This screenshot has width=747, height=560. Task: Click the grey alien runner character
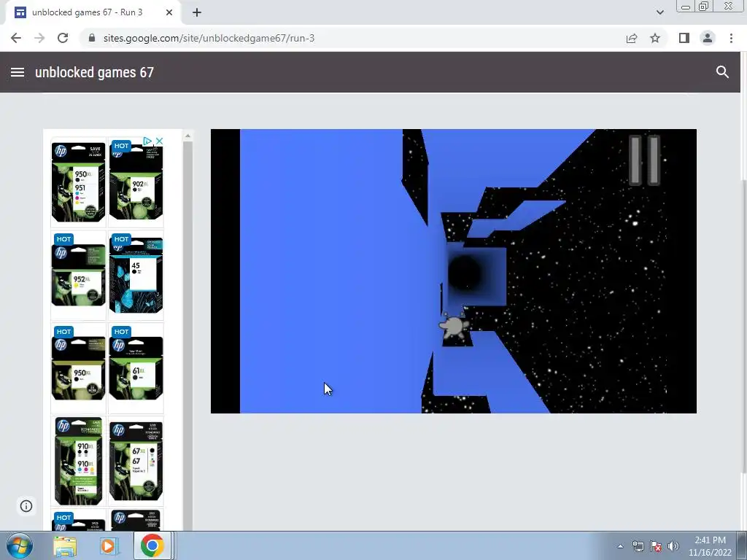point(452,326)
